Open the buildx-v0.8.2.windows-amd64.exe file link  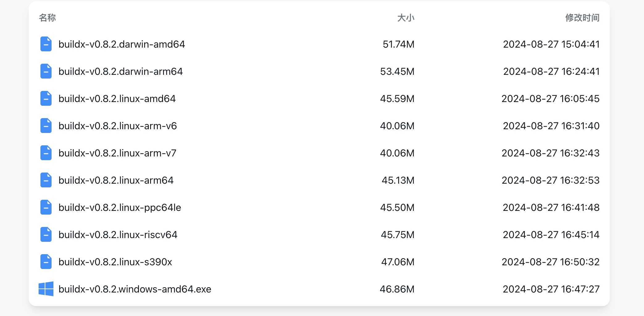pos(135,289)
